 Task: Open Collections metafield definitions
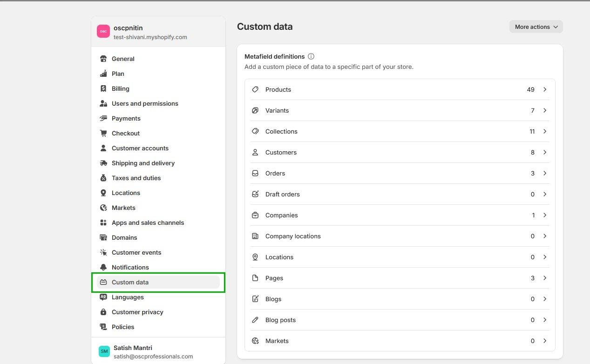(x=281, y=132)
